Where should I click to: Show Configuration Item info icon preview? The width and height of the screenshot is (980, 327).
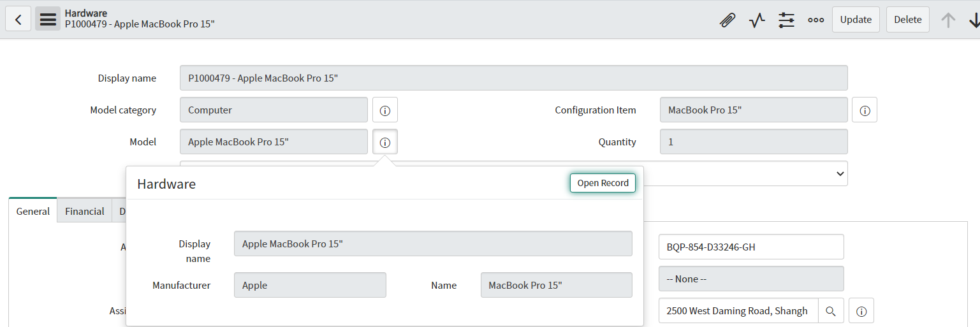click(x=865, y=110)
